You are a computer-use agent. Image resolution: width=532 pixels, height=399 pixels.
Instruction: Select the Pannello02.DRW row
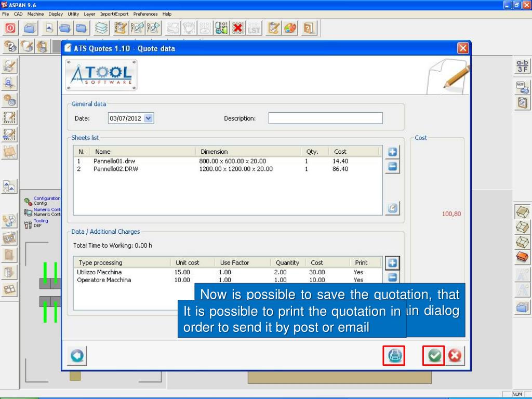[x=228, y=169]
